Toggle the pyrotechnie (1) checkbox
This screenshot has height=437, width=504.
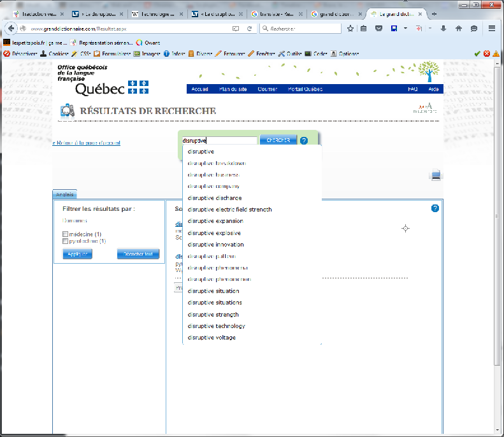(x=65, y=241)
